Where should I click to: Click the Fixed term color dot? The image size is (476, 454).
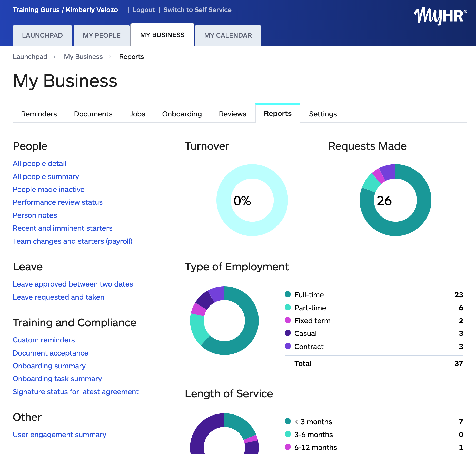[287, 321]
